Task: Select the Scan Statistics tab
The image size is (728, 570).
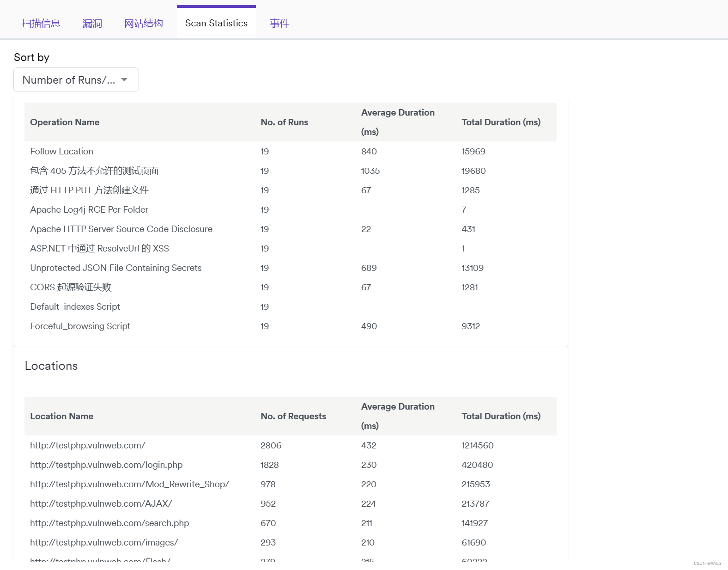Action: 216,24
